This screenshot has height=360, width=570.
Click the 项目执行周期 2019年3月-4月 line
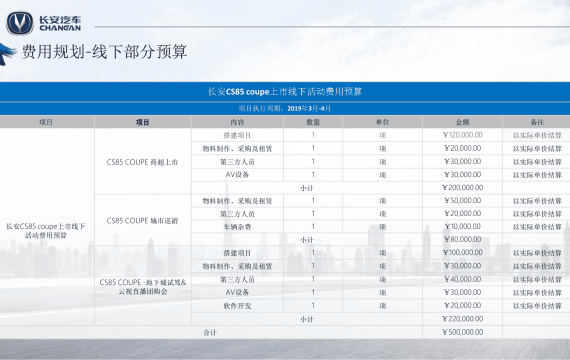(x=285, y=108)
